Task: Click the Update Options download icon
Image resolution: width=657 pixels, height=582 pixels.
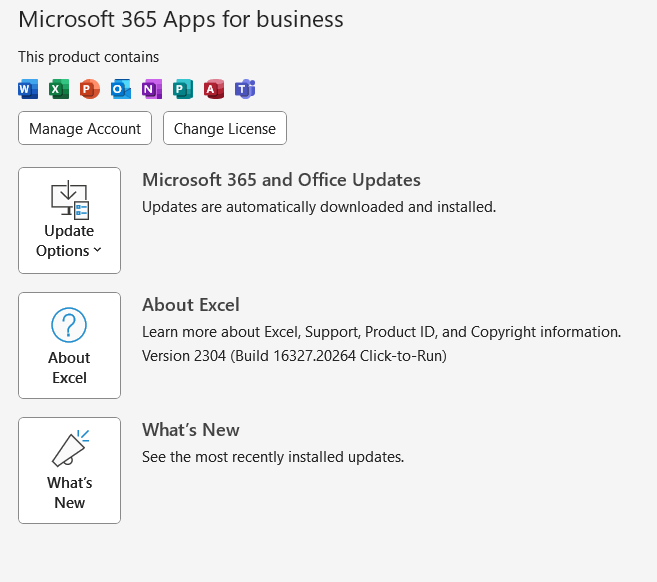Action: pyautogui.click(x=70, y=200)
